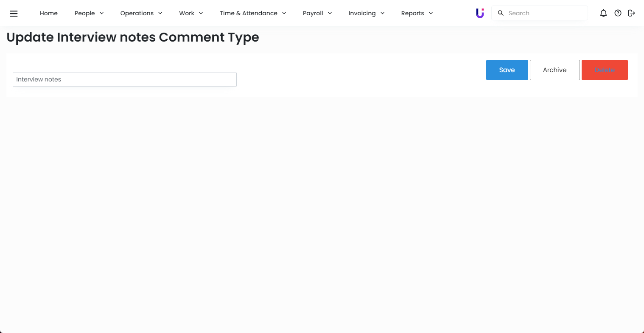Expand the Invoicing dropdown chevron
Image resolution: width=644 pixels, height=333 pixels.
tap(383, 13)
